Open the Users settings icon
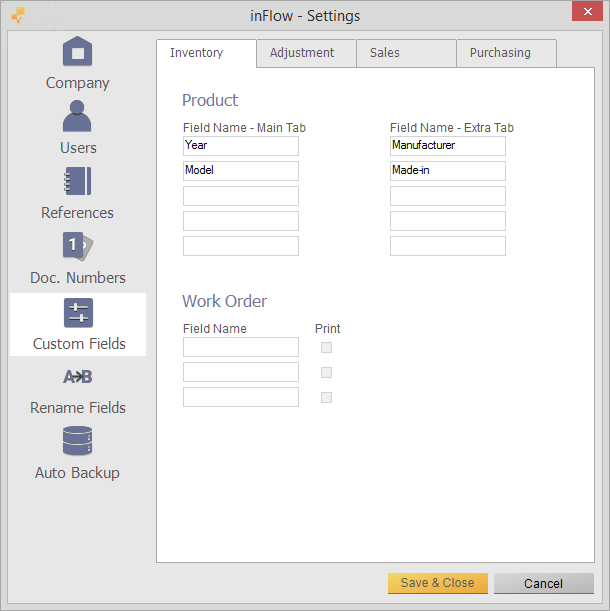The width and height of the screenshot is (610, 611). 77,116
